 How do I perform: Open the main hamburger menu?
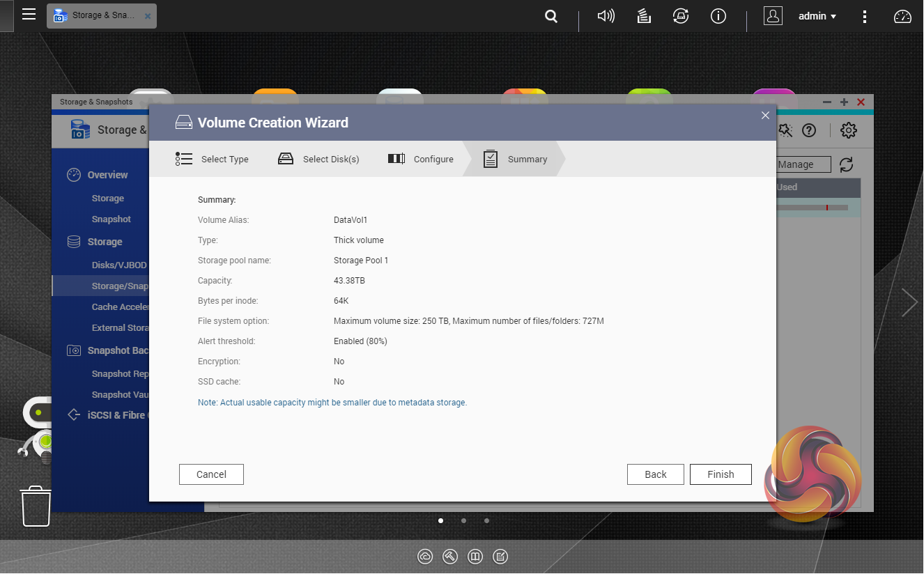click(x=29, y=15)
